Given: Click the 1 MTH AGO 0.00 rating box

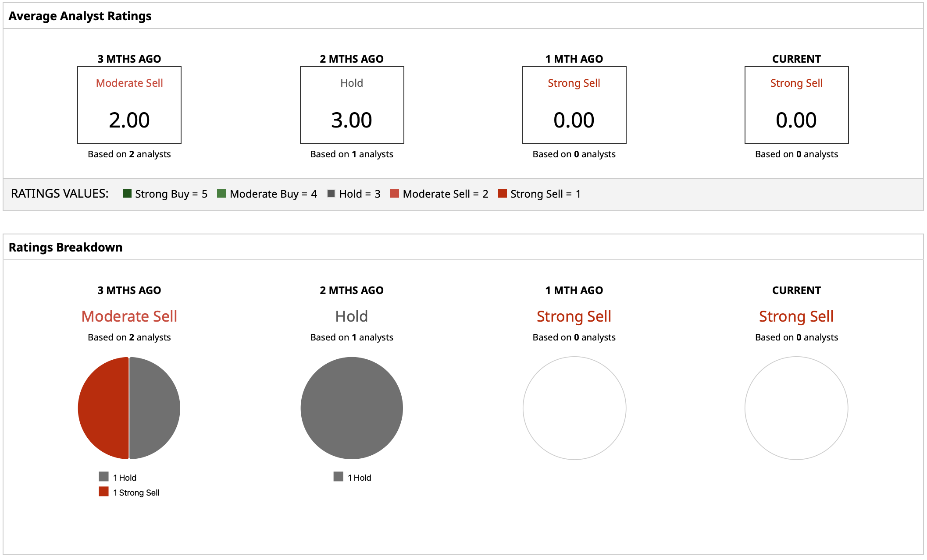Looking at the screenshot, I should click(574, 105).
